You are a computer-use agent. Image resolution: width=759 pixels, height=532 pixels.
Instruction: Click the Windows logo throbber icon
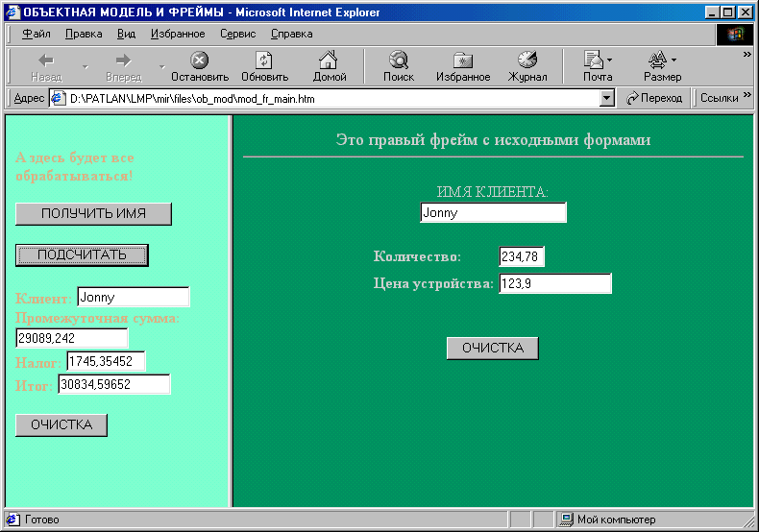pos(735,35)
